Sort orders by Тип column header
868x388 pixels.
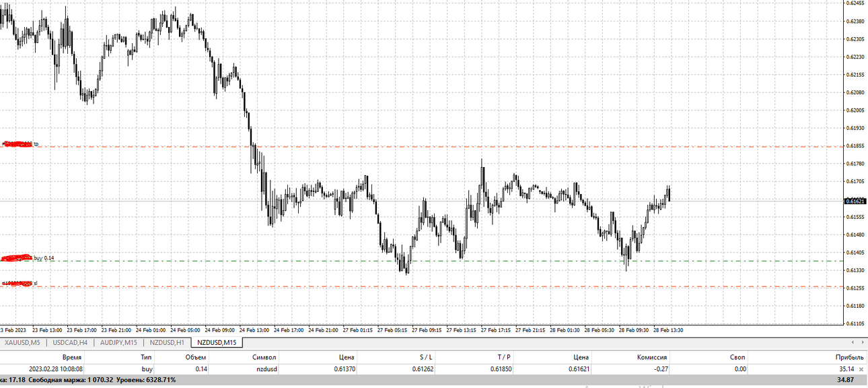(146, 357)
